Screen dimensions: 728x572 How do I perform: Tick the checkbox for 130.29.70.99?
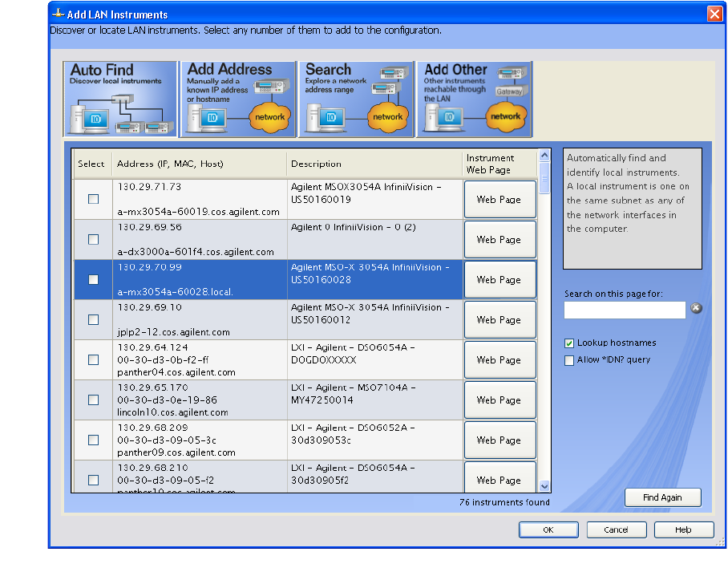click(93, 279)
